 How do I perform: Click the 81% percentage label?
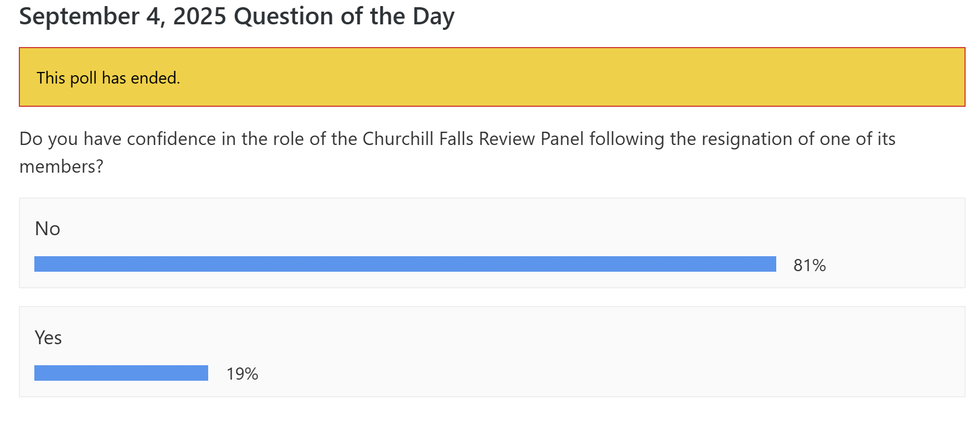809,266
